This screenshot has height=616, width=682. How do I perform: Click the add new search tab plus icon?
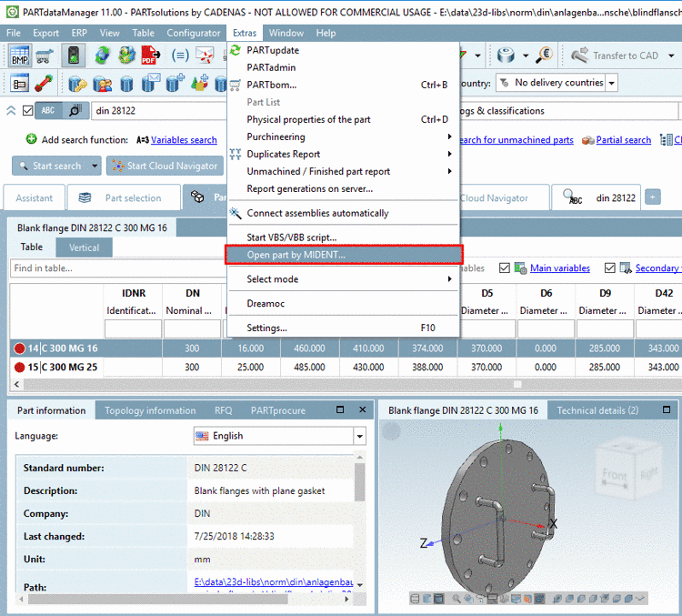tap(653, 197)
